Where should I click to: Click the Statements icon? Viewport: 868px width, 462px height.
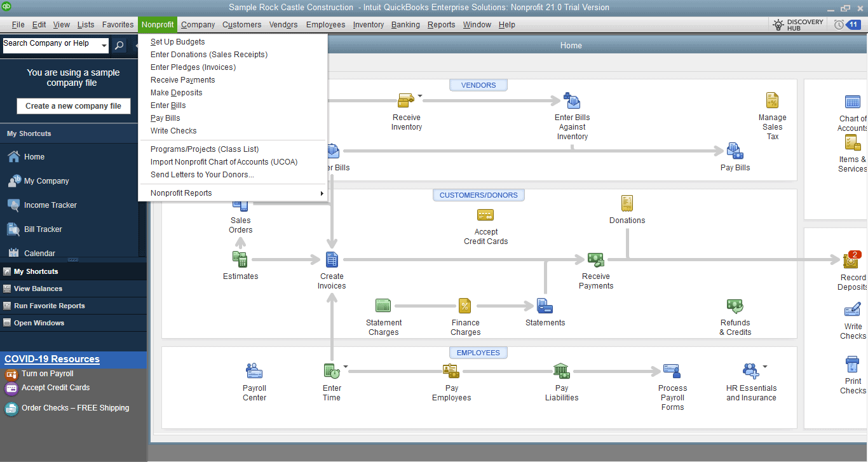[545, 306]
